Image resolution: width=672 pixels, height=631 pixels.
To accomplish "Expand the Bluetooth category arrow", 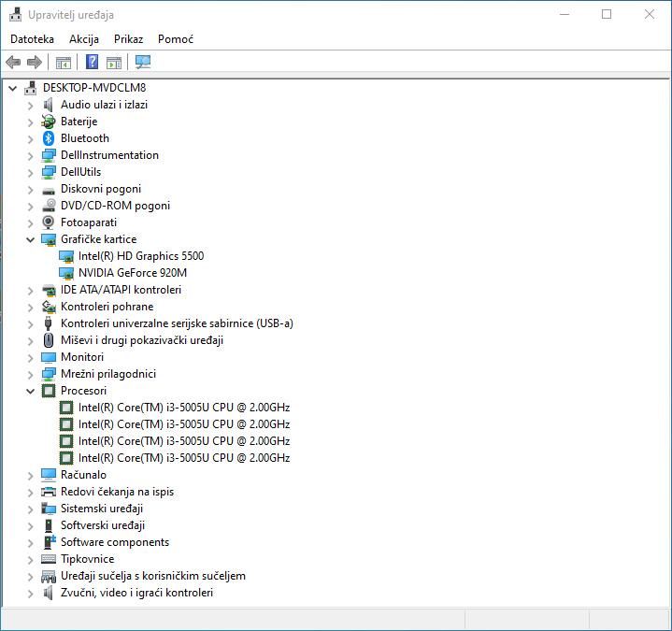I will 30,138.
